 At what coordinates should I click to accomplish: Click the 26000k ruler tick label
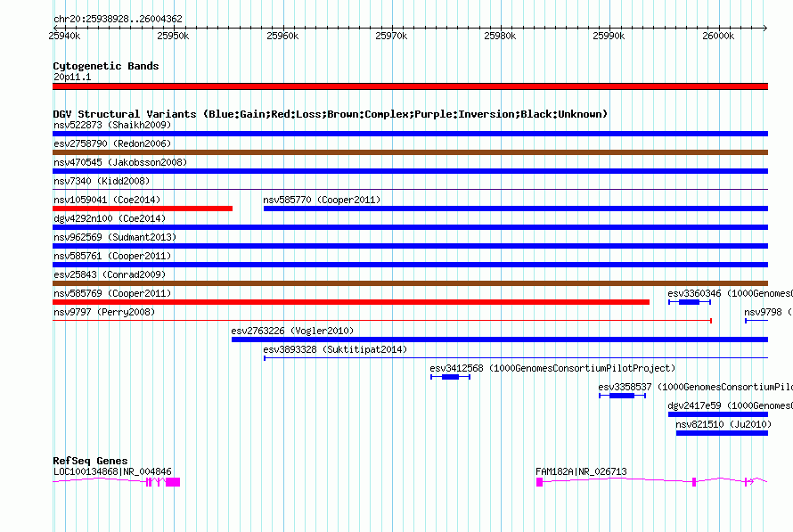coord(718,36)
